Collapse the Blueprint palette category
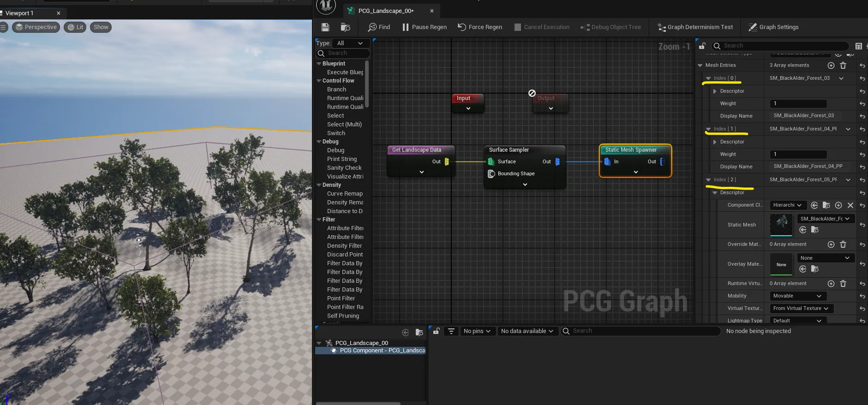The height and width of the screenshot is (405, 868). [319, 64]
